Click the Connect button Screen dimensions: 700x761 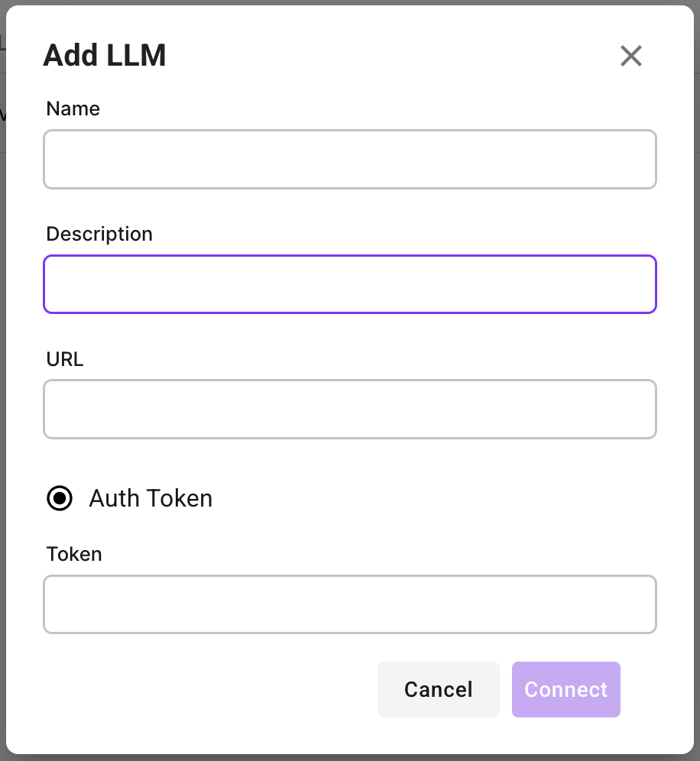point(566,689)
